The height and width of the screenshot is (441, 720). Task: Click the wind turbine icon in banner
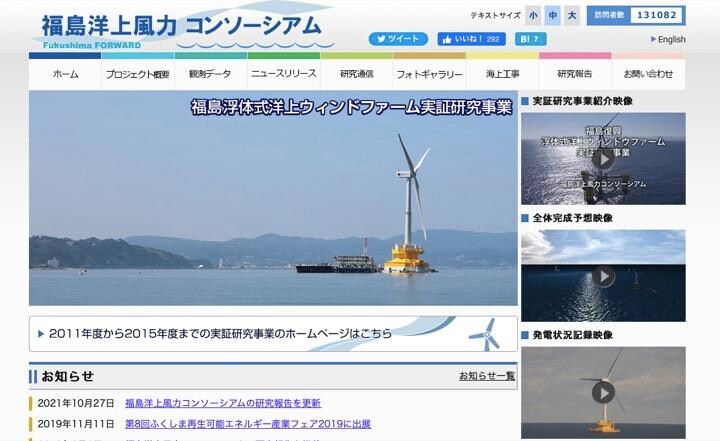485,334
